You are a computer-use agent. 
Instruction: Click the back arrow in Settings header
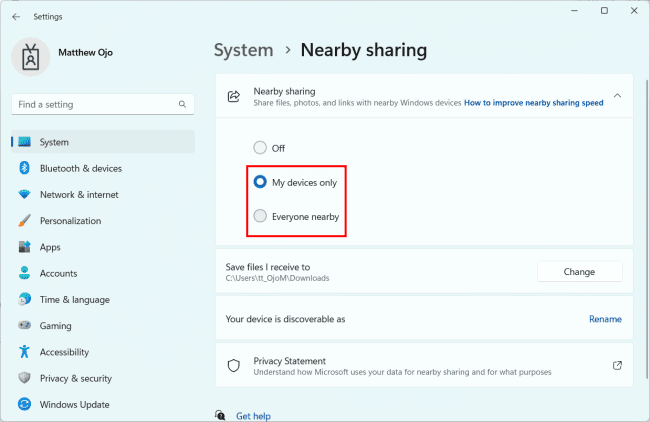tap(15, 17)
